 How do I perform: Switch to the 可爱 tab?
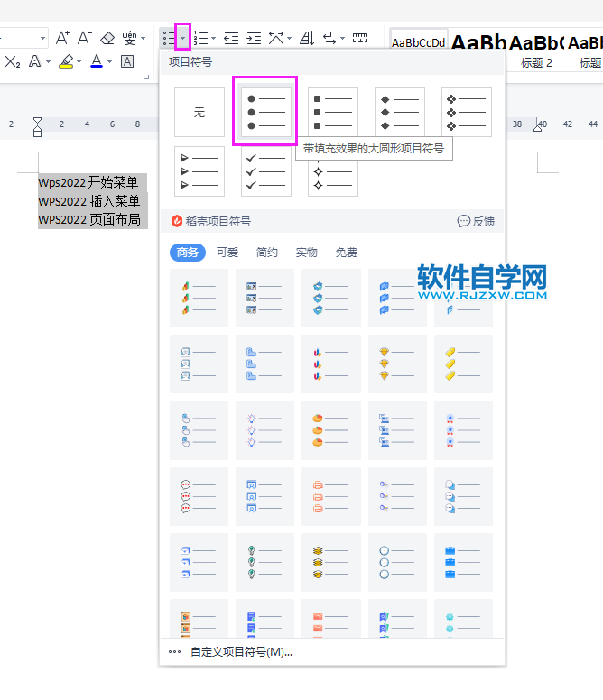[x=227, y=253]
